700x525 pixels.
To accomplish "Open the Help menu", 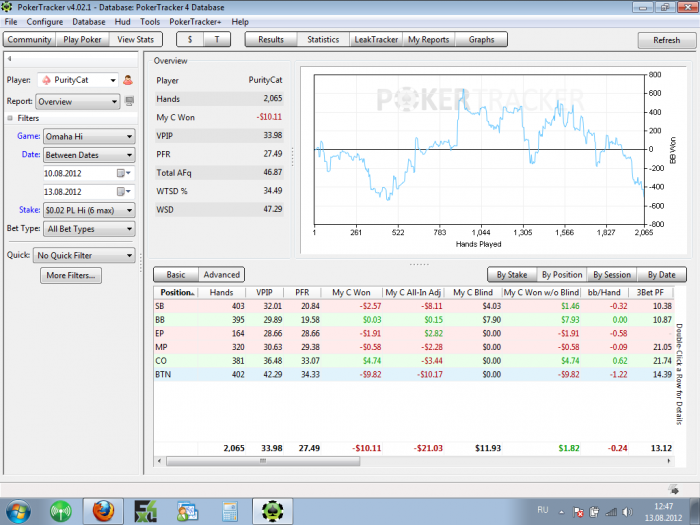I will pos(240,22).
